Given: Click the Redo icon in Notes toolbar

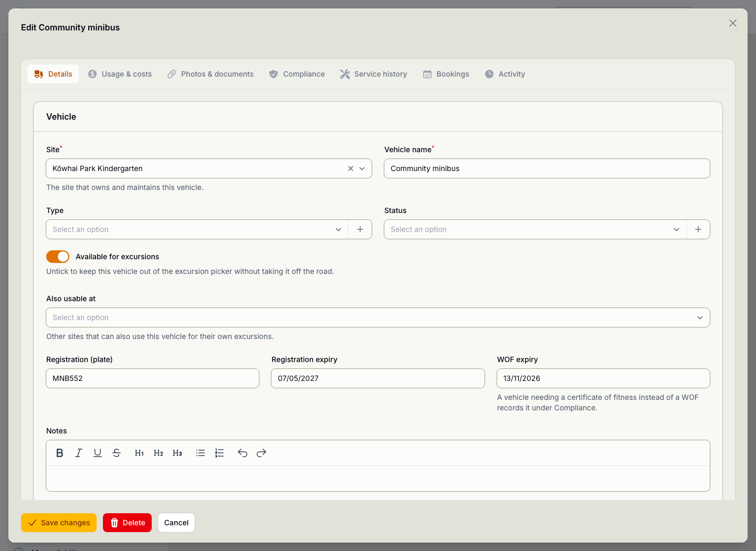Looking at the screenshot, I should coord(261,453).
